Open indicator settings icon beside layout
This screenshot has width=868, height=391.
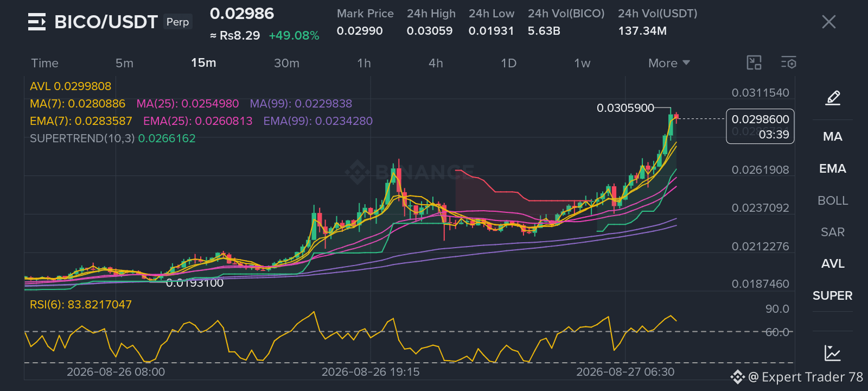tap(788, 63)
